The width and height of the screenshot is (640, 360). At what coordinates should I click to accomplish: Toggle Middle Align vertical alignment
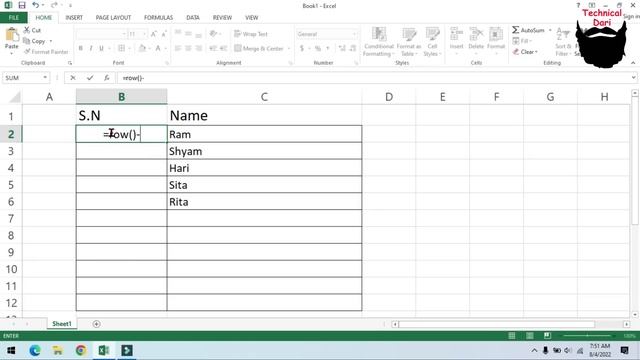point(188,33)
